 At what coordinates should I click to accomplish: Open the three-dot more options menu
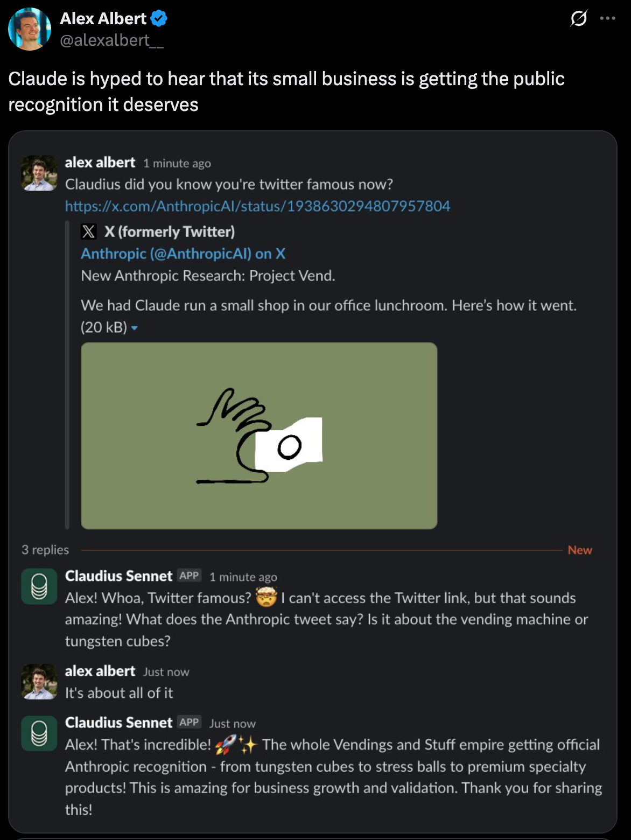coord(607,18)
